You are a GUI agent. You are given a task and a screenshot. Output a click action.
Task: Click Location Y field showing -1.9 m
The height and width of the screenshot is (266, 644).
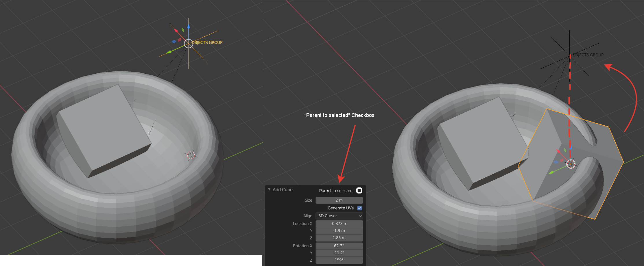point(339,230)
